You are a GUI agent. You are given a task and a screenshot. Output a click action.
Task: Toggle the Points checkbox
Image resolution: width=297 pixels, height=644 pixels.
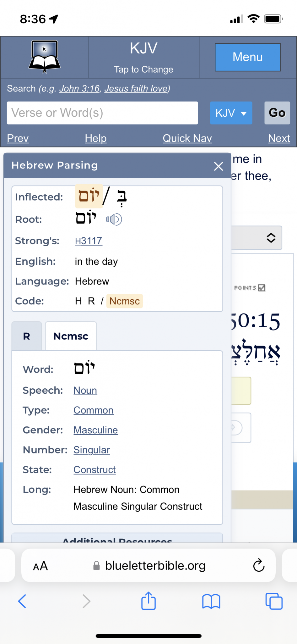pyautogui.click(x=262, y=288)
